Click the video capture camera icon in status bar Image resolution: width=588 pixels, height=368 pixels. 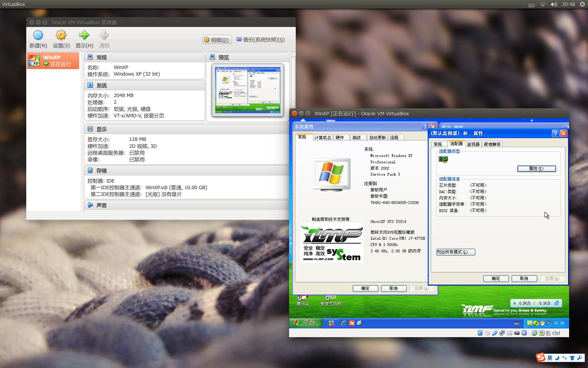pyautogui.click(x=517, y=333)
